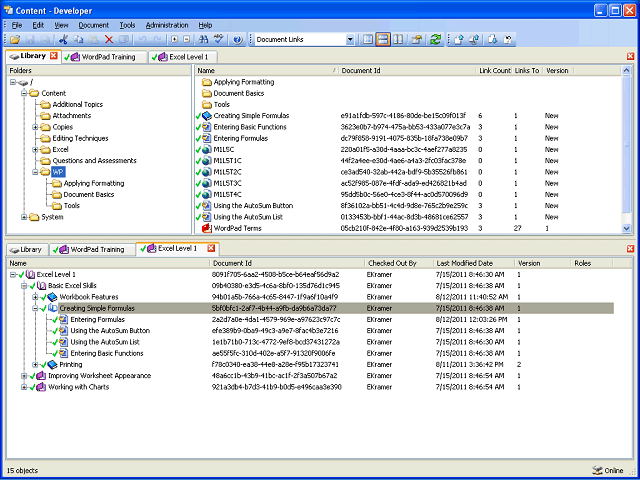Switch to WordPad Training tab in top pane
640x480 pixels.
click(105, 57)
